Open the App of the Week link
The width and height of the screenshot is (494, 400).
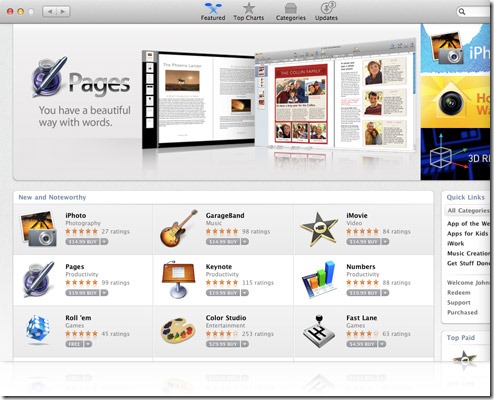point(468,223)
